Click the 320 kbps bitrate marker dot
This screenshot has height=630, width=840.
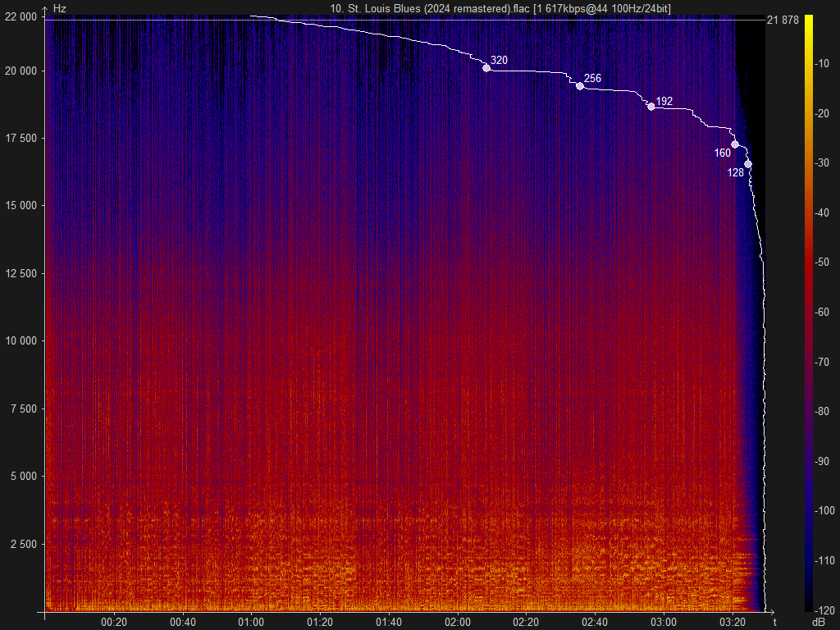(x=486, y=68)
